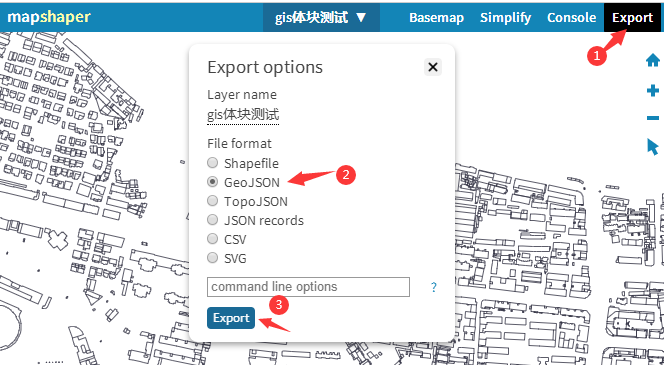Edit the layer name field gis体块测试

243,115
